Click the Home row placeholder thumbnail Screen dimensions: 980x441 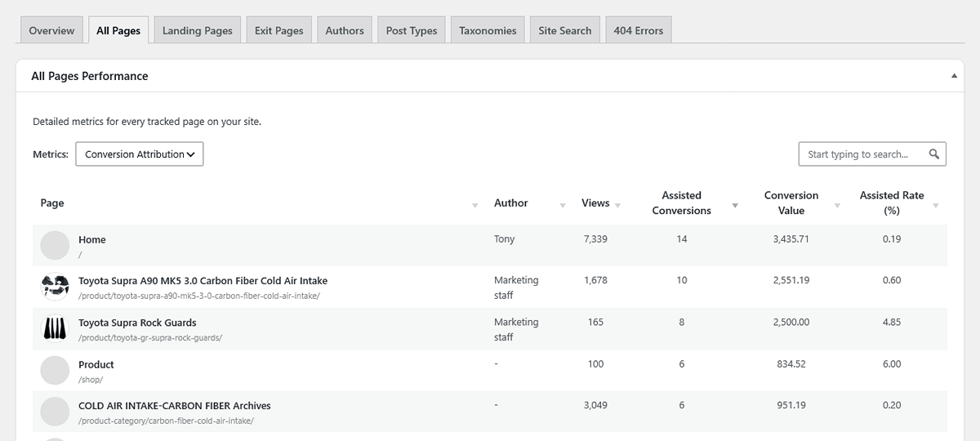click(55, 246)
